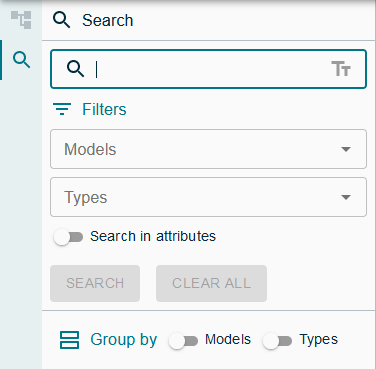Click the Filters funnel icon
The height and width of the screenshot is (369, 376).
(62, 109)
